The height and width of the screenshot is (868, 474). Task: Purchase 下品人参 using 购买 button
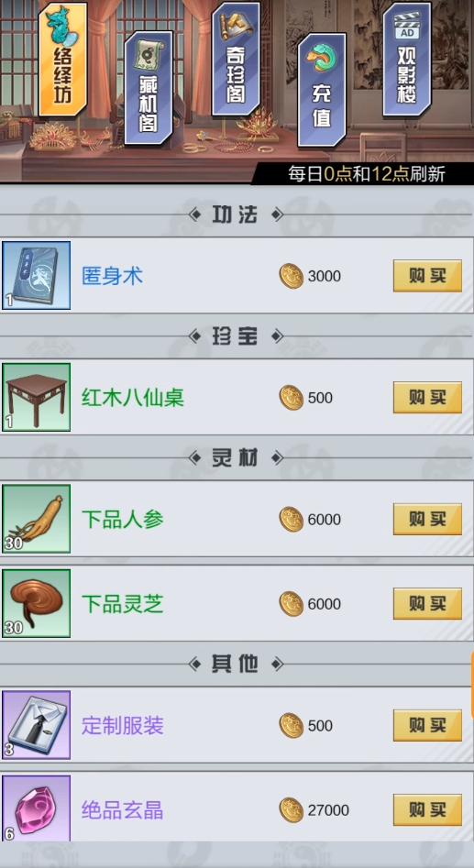click(x=427, y=520)
